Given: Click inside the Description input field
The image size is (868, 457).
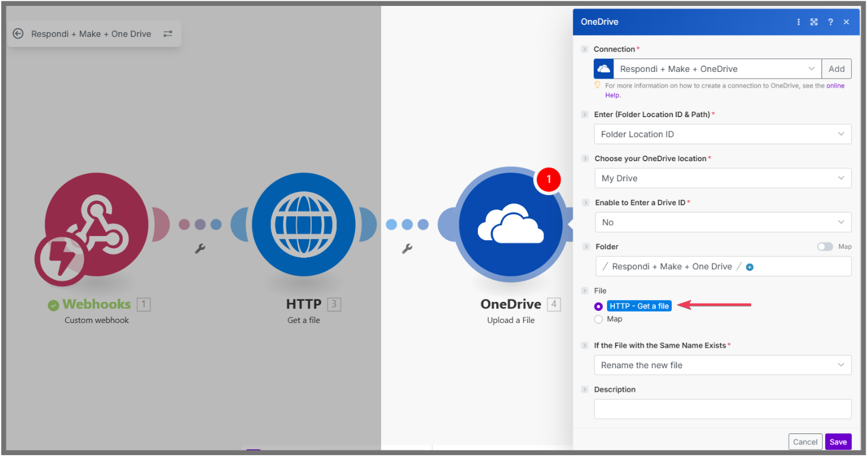Looking at the screenshot, I should (x=723, y=409).
